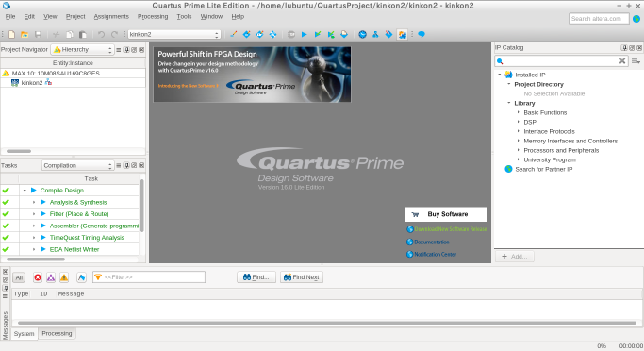
Task: Click the Stop Processing toolbar icon
Action: 291,35
